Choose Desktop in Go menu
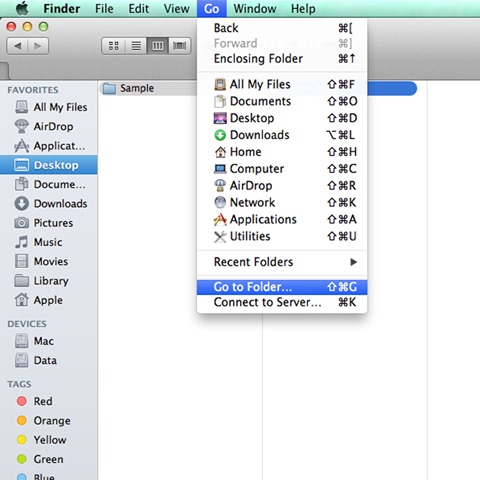Screen dimensions: 480x480 (282, 118)
